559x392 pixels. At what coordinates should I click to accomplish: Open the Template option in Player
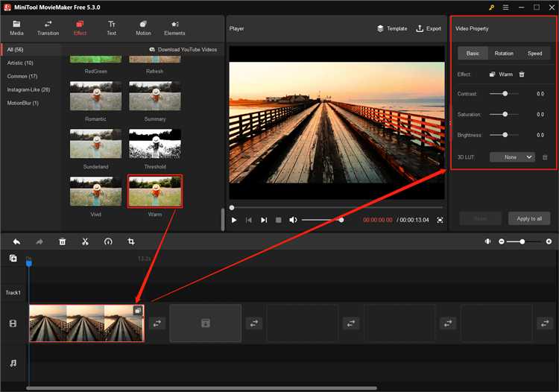pyautogui.click(x=392, y=28)
